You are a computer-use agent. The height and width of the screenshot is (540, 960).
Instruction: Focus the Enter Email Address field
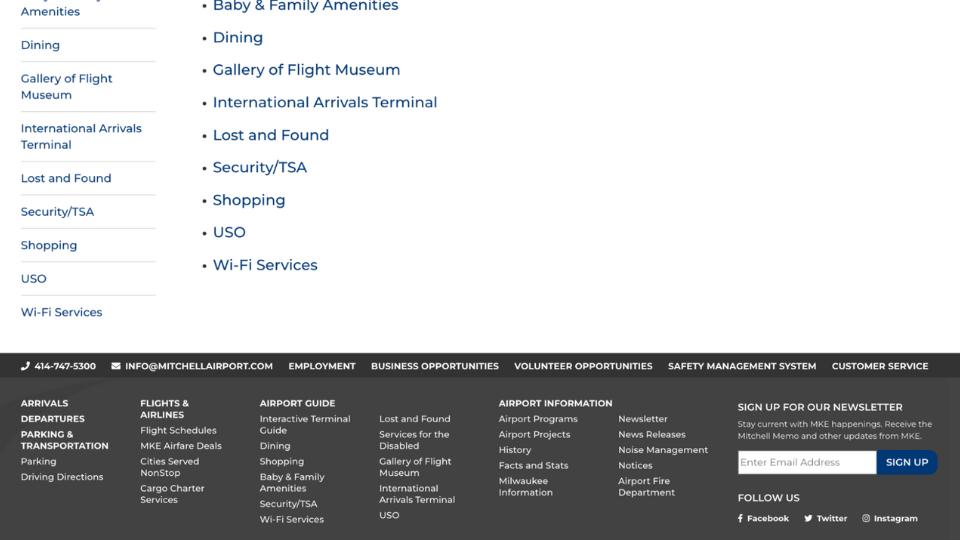click(806, 462)
